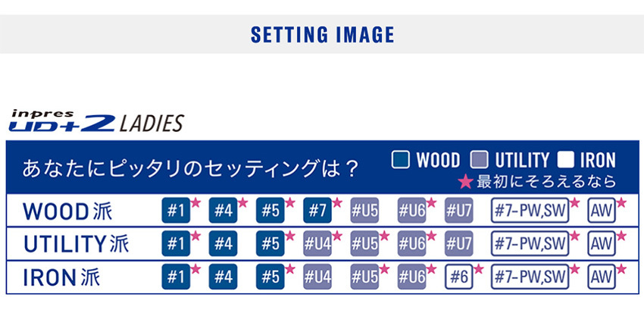Click the inpres UD+2 LADIES logo
The width and height of the screenshot is (644, 310).
tap(96, 121)
